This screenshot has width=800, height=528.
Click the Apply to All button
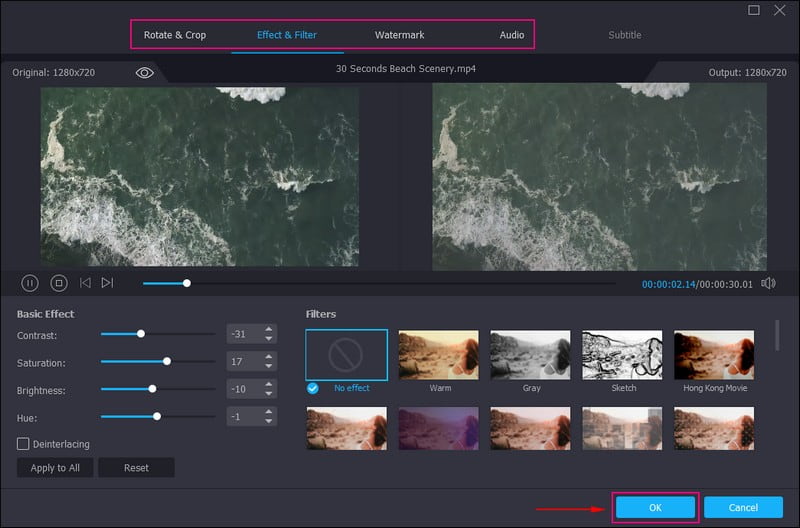[55, 468]
